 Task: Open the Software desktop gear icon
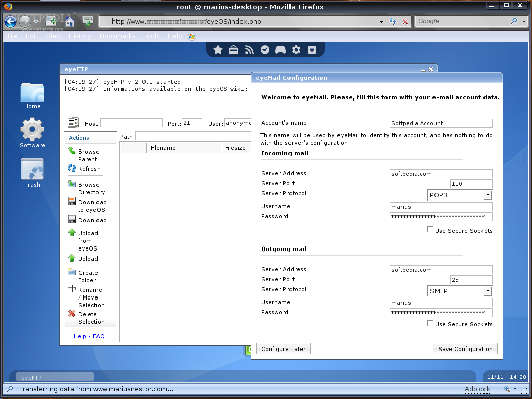coord(32,133)
